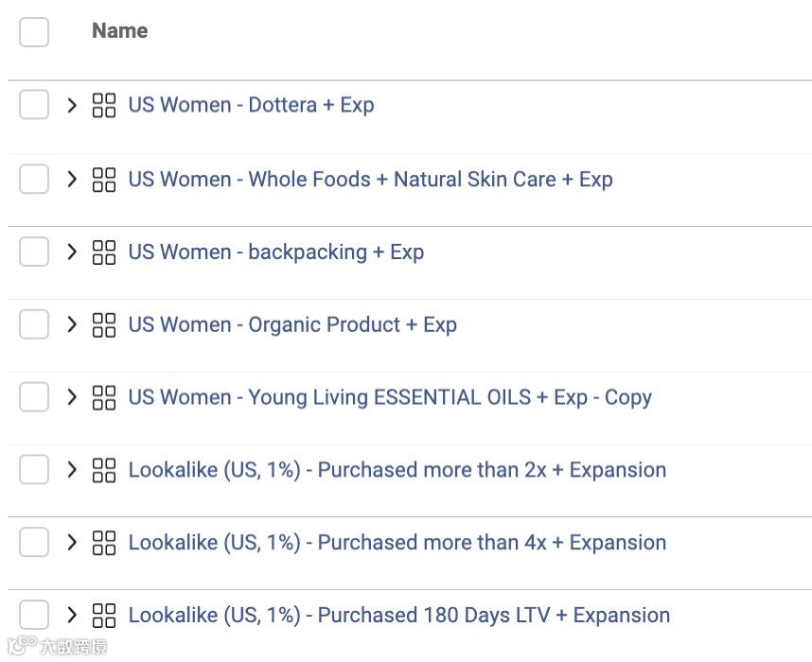
Task: Click grid icon beside Organic Product ad set
Action: [x=104, y=325]
